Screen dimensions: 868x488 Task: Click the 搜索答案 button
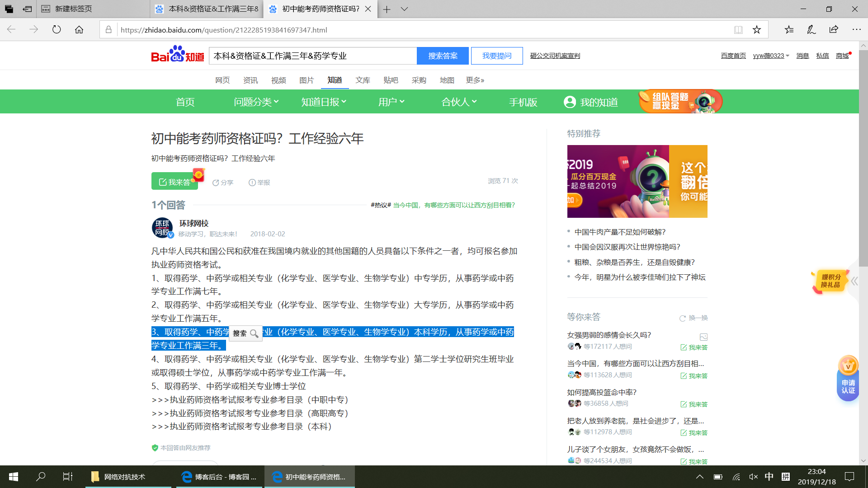(443, 56)
